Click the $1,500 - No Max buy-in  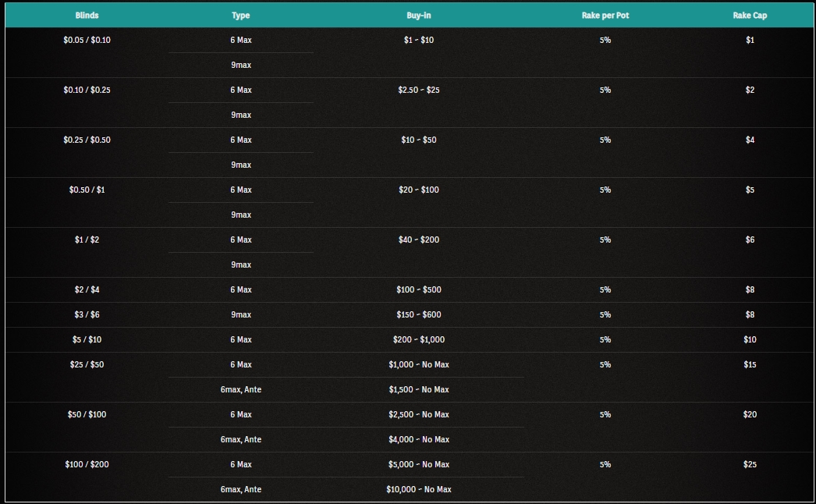point(419,390)
